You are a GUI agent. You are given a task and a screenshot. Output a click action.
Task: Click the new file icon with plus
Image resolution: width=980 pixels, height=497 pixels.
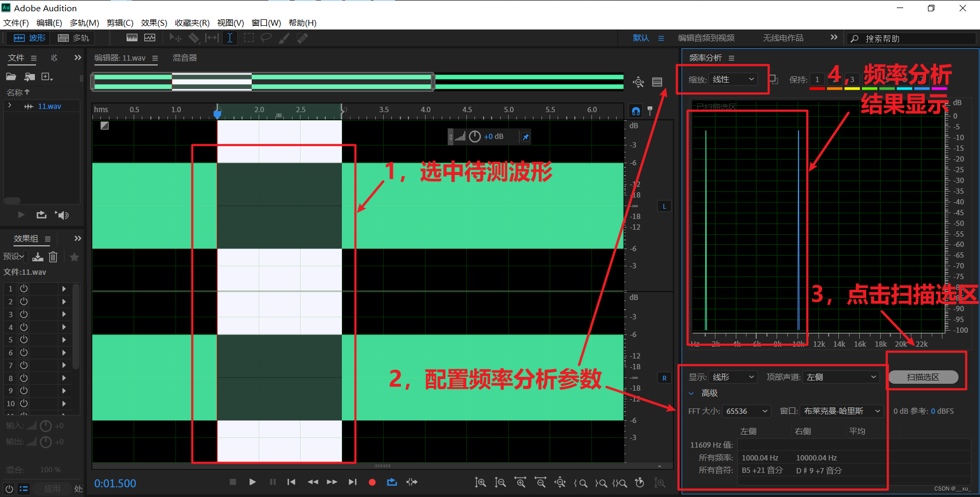(47, 77)
